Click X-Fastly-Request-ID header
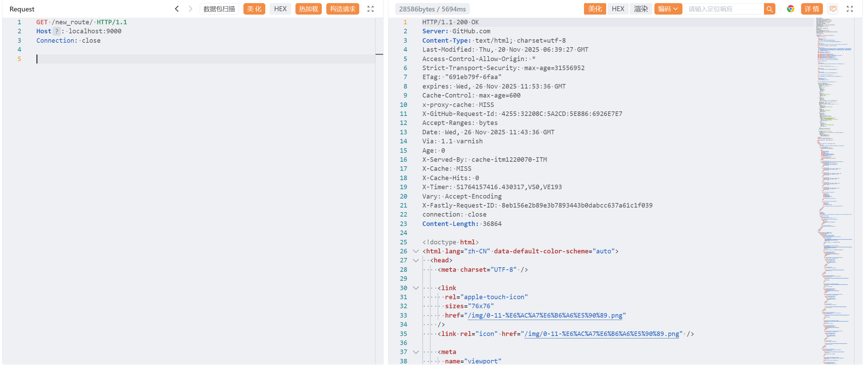This screenshot has height=370, width=868. coord(538,205)
